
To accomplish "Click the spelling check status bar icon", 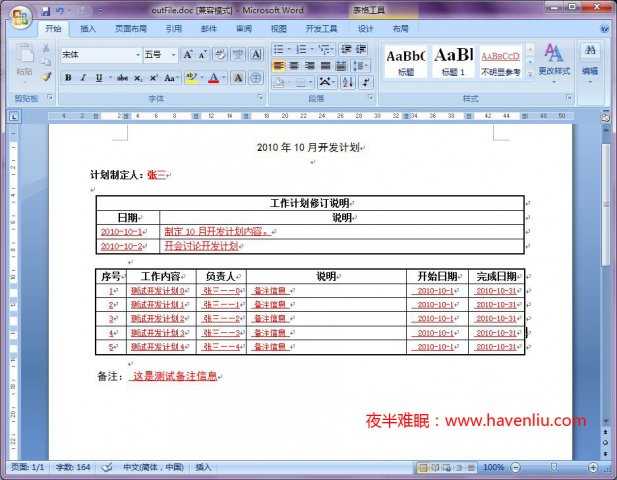I will (107, 467).
